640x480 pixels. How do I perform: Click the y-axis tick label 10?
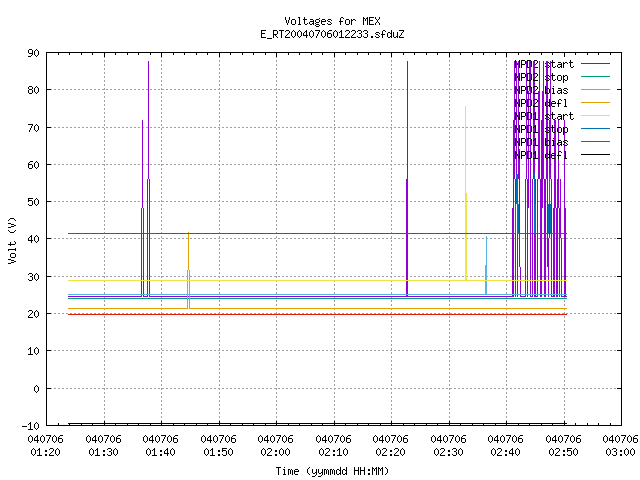pyautogui.click(x=33, y=351)
